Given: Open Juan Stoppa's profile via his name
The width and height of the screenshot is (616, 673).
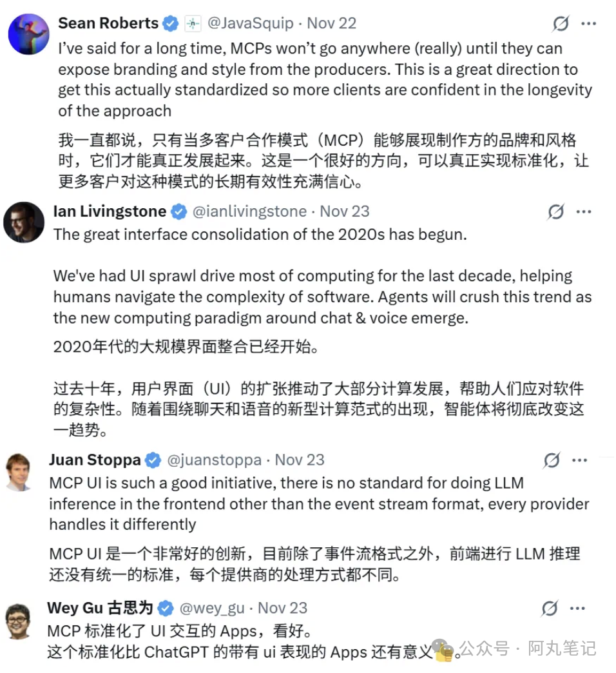Looking at the screenshot, I should tap(95, 460).
